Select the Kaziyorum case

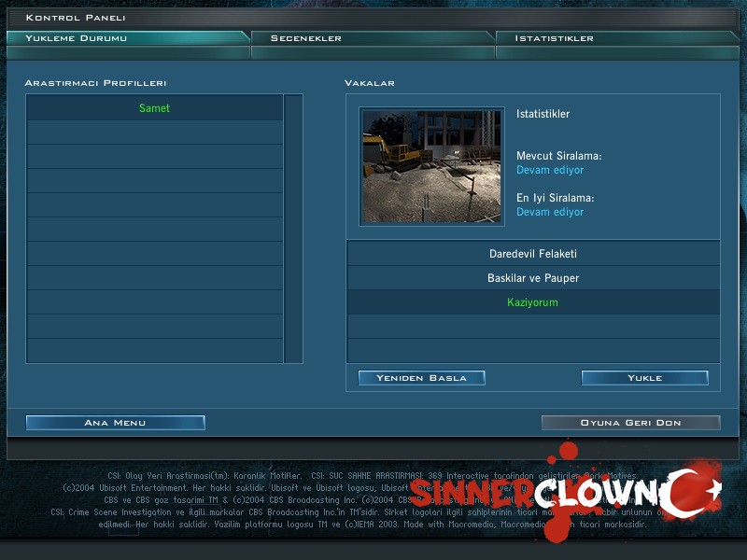click(x=533, y=302)
